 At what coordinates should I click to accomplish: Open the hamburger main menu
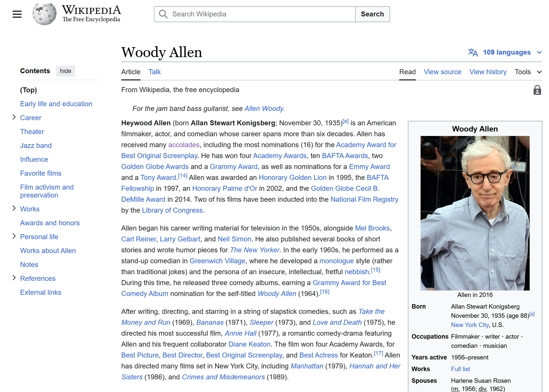click(x=17, y=14)
